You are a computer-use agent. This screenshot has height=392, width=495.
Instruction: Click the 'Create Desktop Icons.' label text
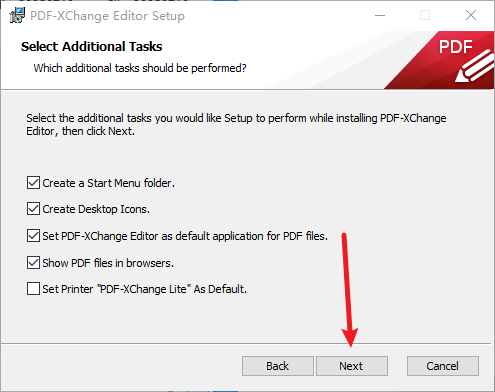click(96, 209)
